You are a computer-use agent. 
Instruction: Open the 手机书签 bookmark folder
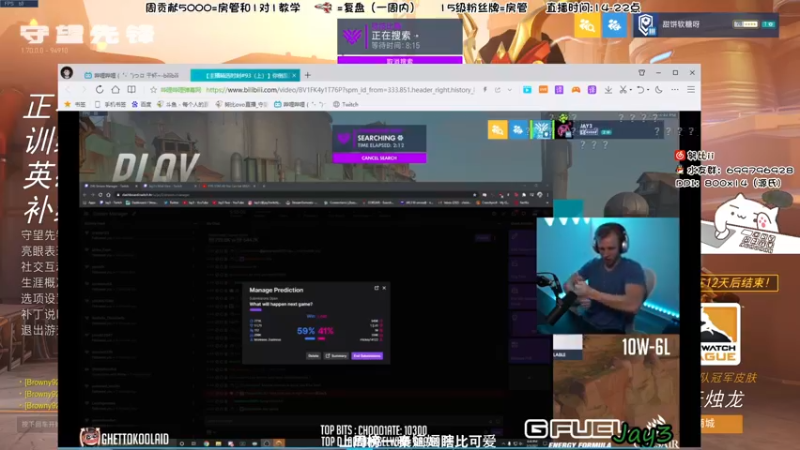point(111,104)
